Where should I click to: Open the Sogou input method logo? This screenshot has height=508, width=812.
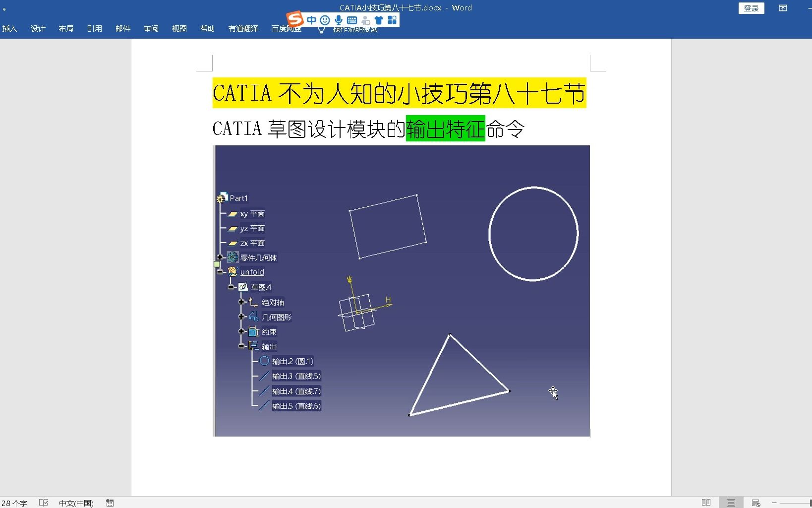click(x=295, y=19)
